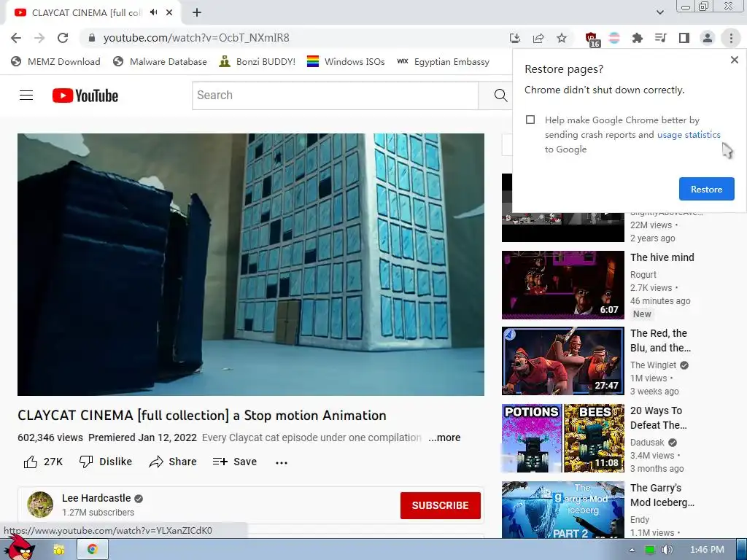Click the Angry Birds Start button

point(20,548)
